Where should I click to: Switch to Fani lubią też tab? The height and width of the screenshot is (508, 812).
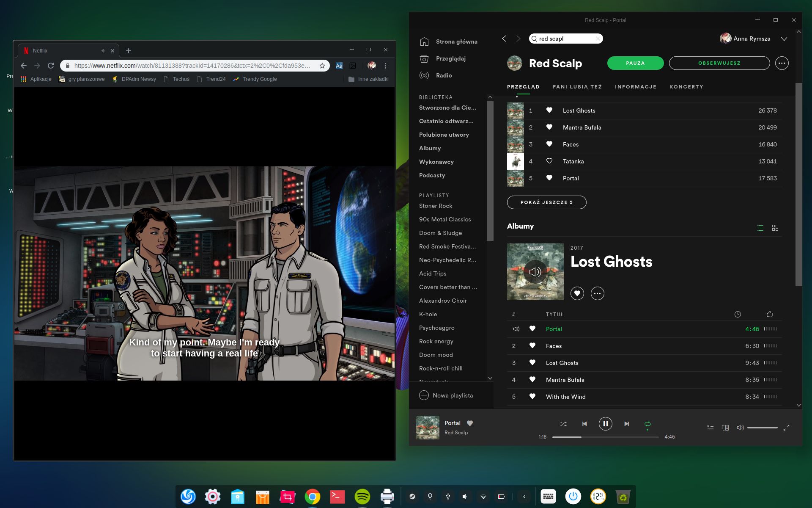click(577, 87)
